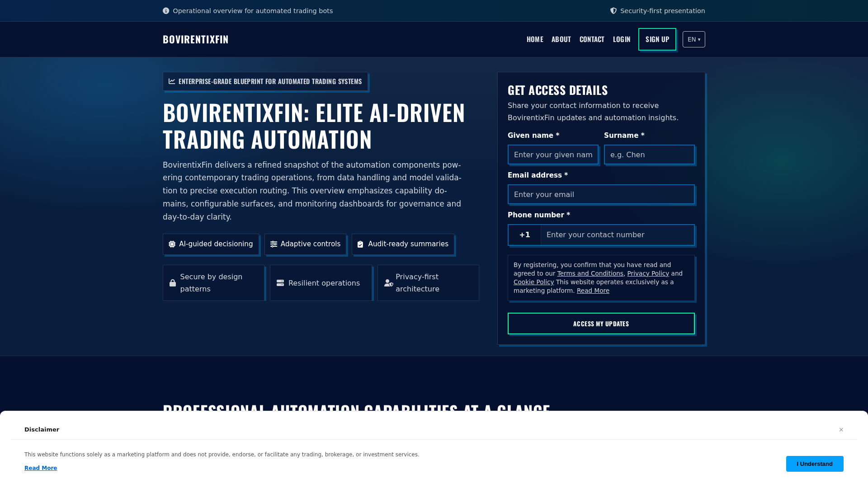
Task: Open the Privacy Policy link
Action: (648, 273)
